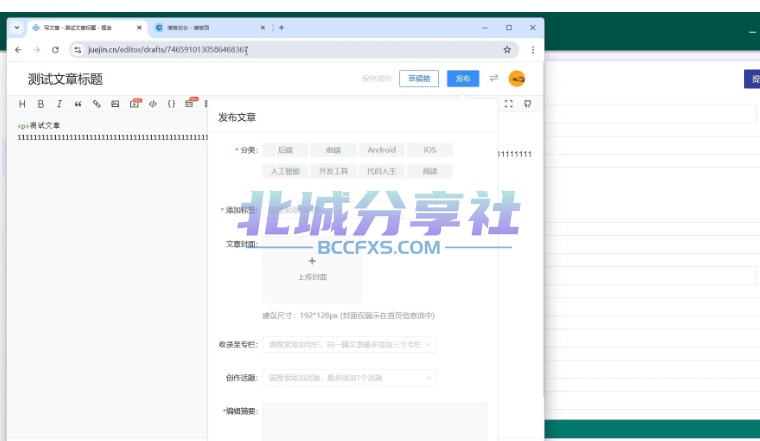760x441 pixels.
Task: Click the blue 发布 publish button
Action: coord(463,79)
